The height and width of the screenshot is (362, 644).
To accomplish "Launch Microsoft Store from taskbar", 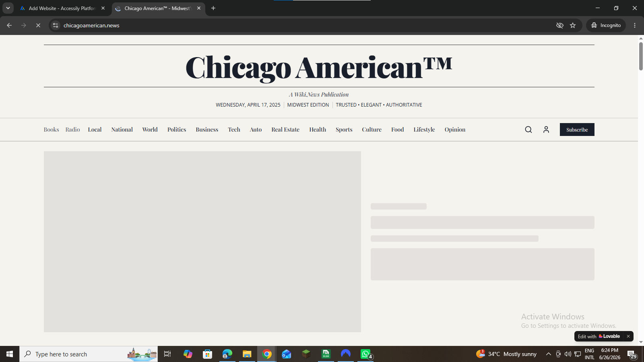I will click(207, 354).
